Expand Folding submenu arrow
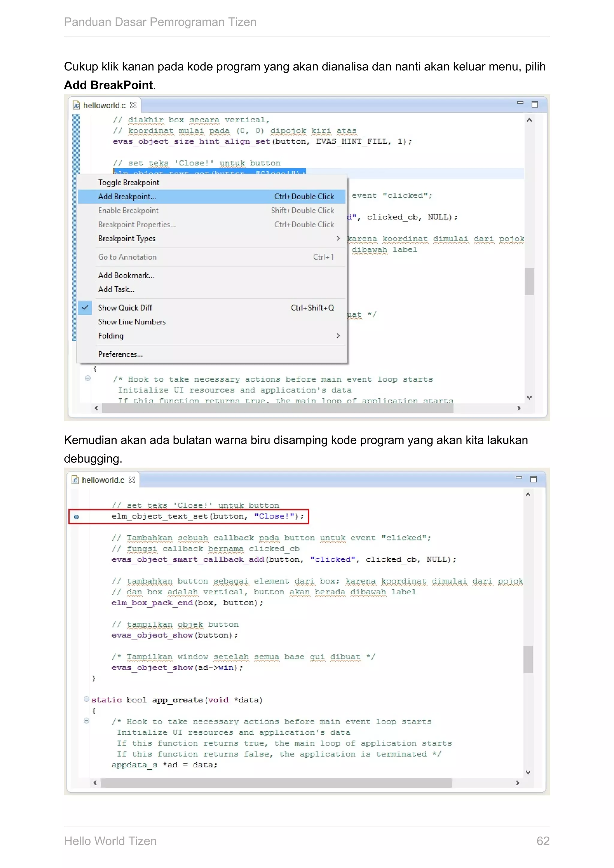 click(338, 336)
